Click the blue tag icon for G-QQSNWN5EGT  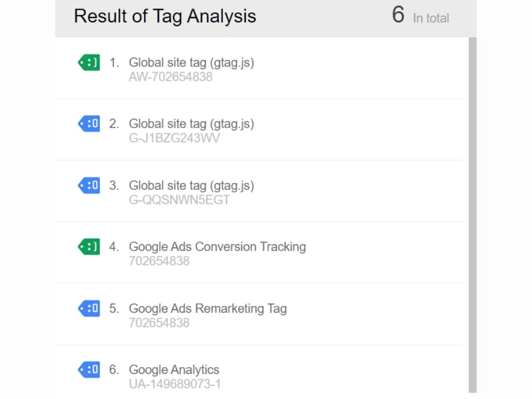[89, 185]
